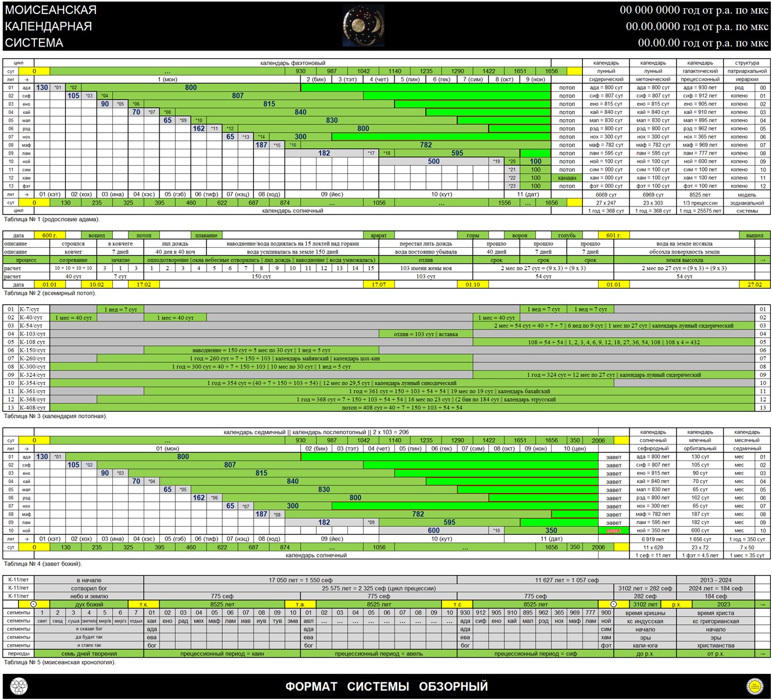Click the 'семь дней творения' cell
Screen dimensions: 772x700
[89, 654]
